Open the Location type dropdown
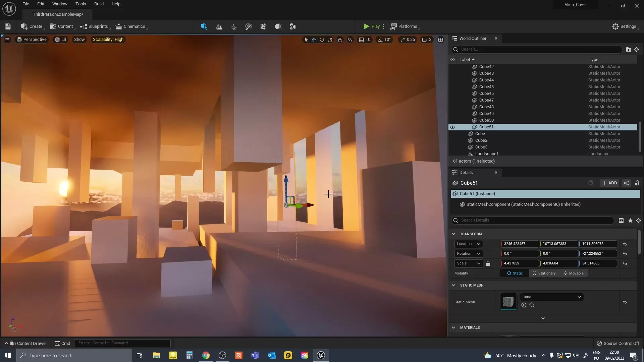This screenshot has width=644, height=362. pos(469,244)
